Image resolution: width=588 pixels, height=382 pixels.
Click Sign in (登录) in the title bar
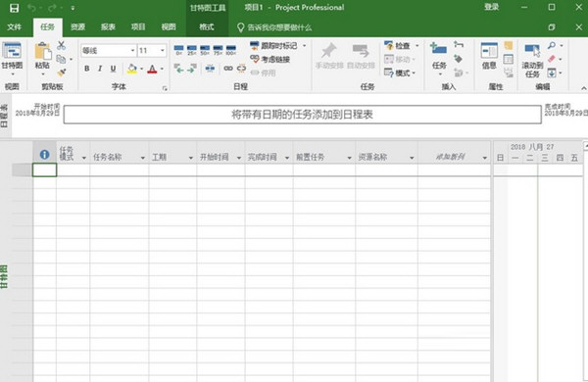(x=491, y=7)
